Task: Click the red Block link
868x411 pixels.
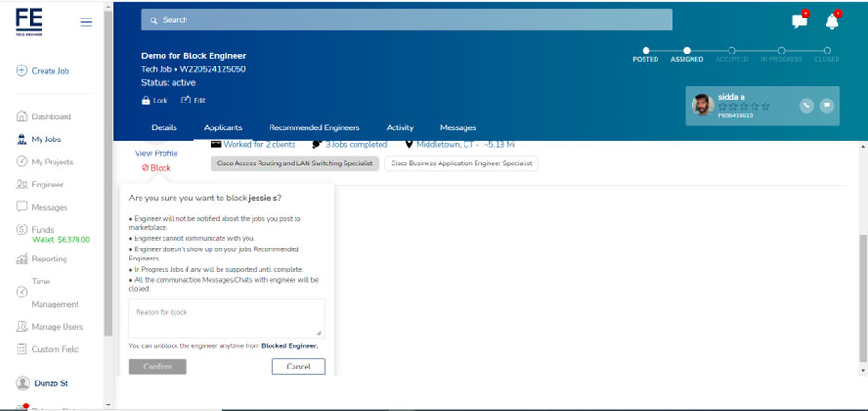Action: coord(157,168)
